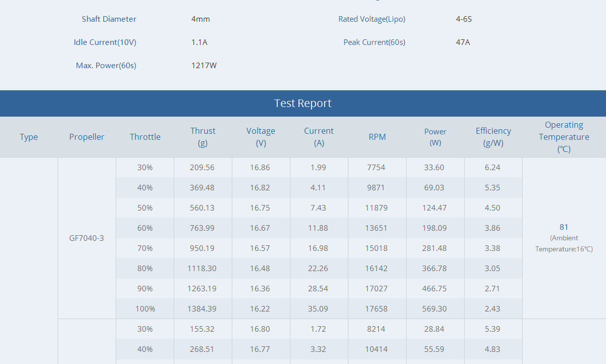
Task: Select thrust value 1384.39
Action: (x=202, y=308)
